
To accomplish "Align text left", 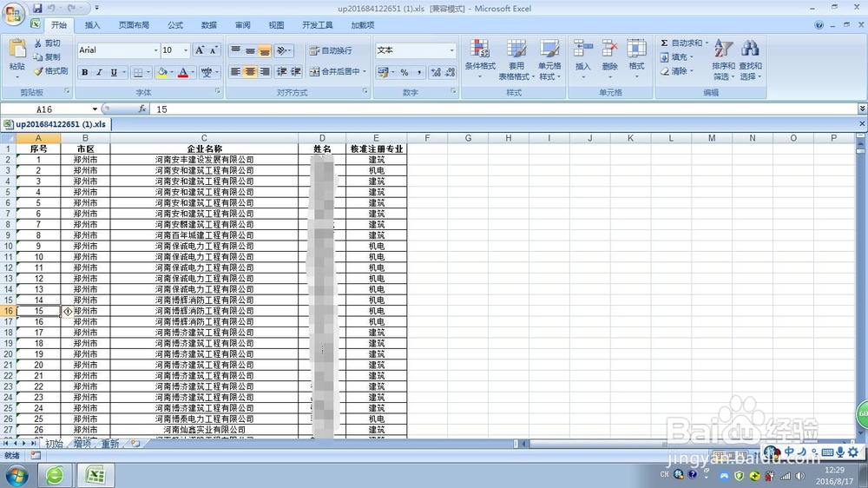I will pyautogui.click(x=235, y=72).
